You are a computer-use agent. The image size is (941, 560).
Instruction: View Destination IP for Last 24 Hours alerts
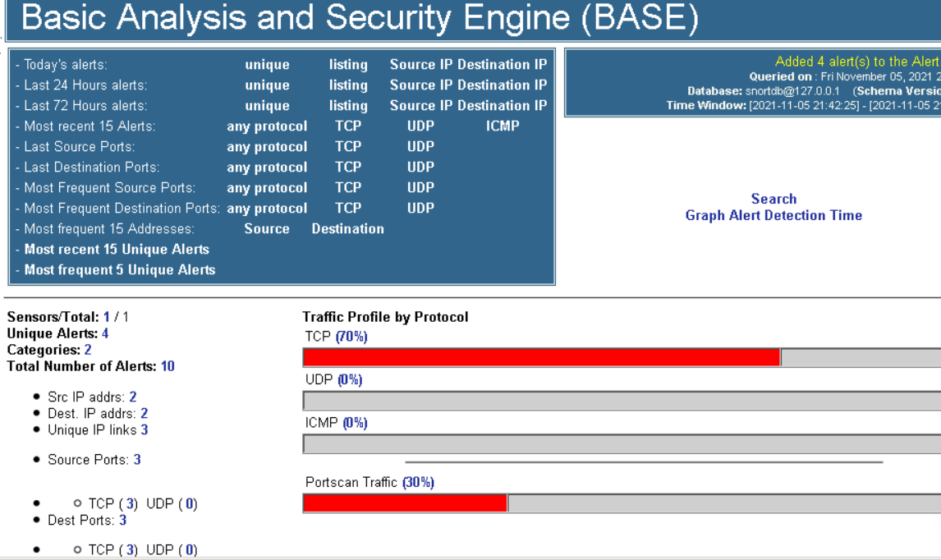[503, 85]
